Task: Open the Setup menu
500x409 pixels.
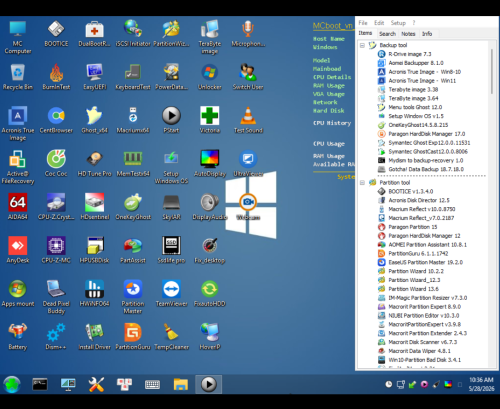Action: coord(398,23)
